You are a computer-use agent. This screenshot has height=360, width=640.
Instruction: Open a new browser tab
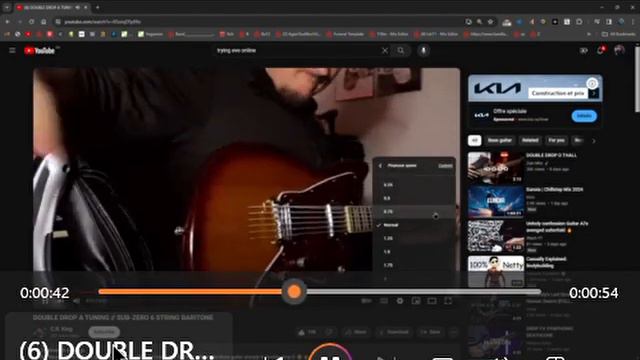[x=98, y=7]
